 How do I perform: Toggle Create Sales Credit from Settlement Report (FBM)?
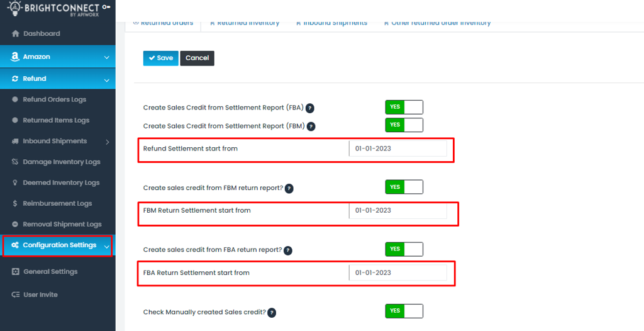click(x=404, y=125)
